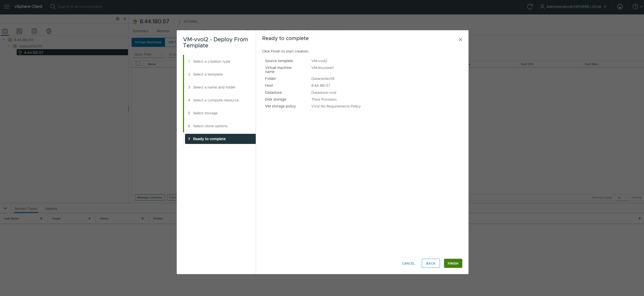Collapse the Recent Tasks bottom panel
The image size is (644, 296).
pos(5,208)
